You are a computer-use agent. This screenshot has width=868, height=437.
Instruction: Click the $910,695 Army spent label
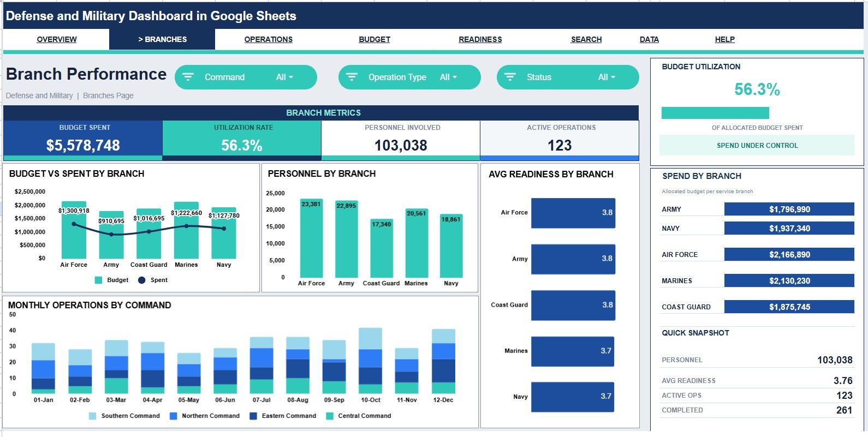111,221
